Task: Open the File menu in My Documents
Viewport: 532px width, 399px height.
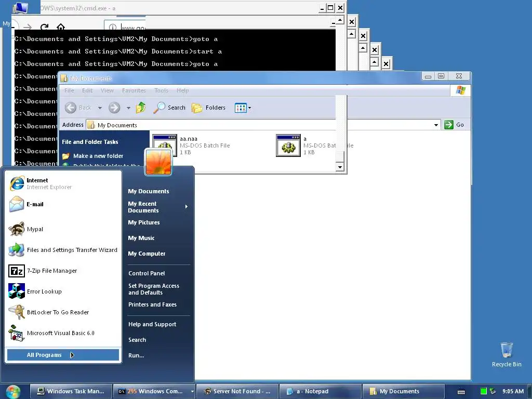Action: point(69,90)
